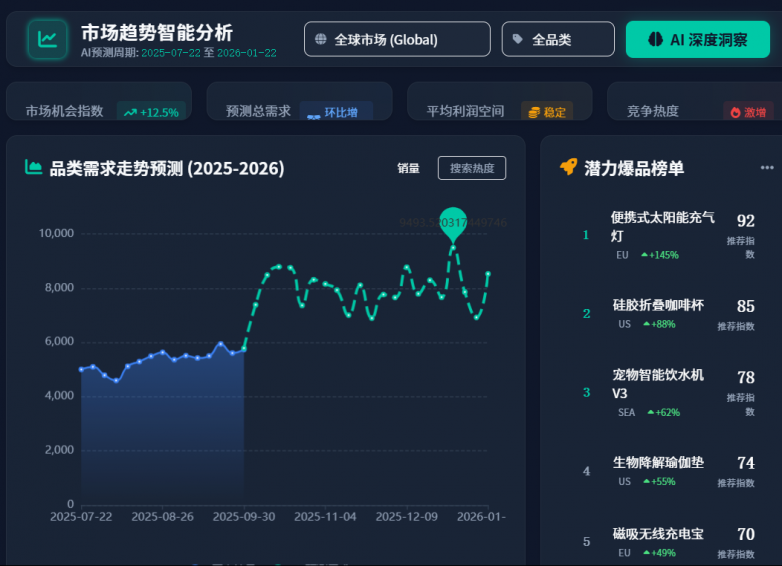Click the score 92 value
Viewport: 782px width, 566px height.
click(746, 220)
